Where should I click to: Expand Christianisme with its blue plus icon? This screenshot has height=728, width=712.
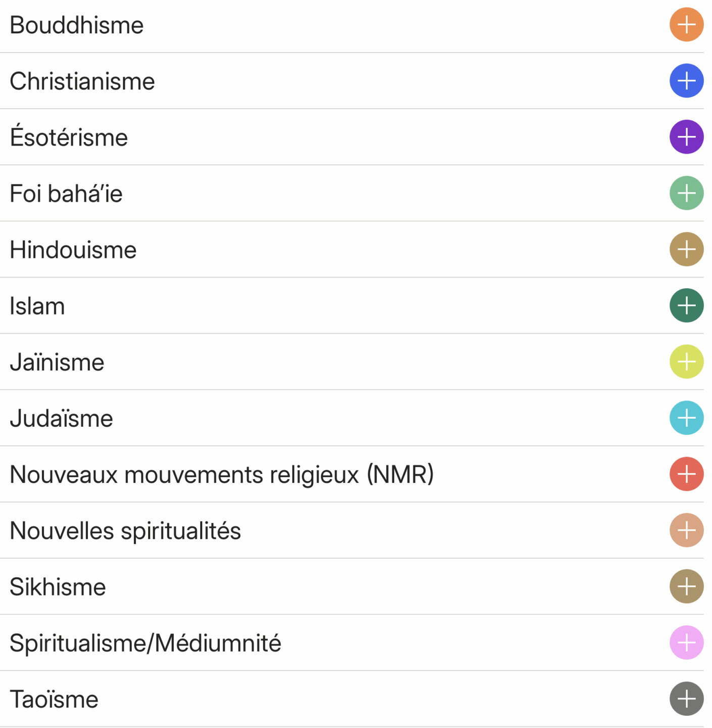(x=686, y=81)
